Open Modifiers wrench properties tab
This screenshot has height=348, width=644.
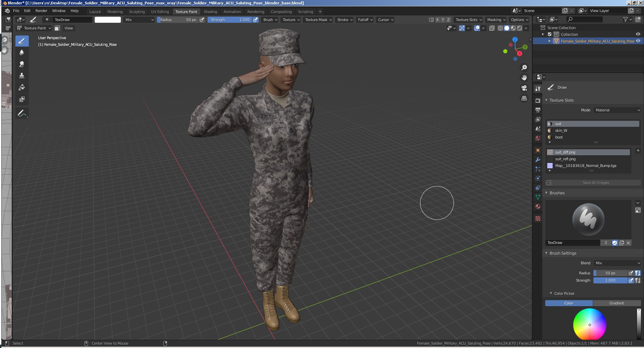pyautogui.click(x=538, y=160)
